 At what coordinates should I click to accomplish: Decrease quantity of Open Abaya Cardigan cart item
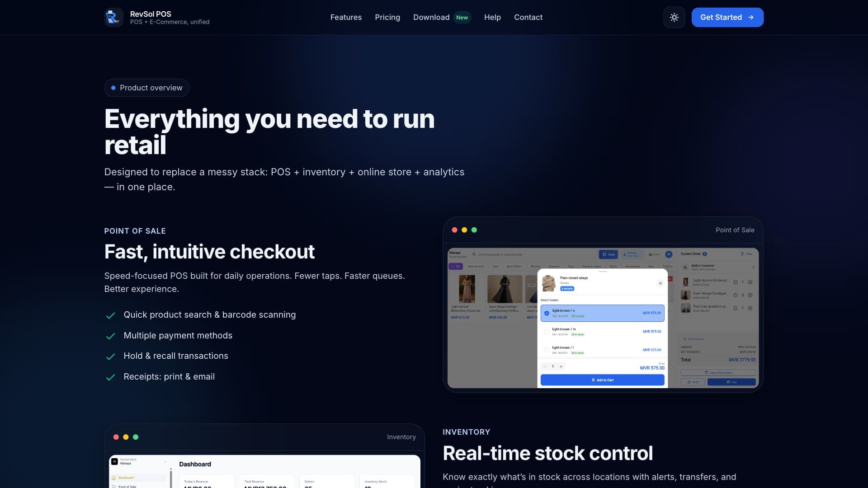[736, 295]
